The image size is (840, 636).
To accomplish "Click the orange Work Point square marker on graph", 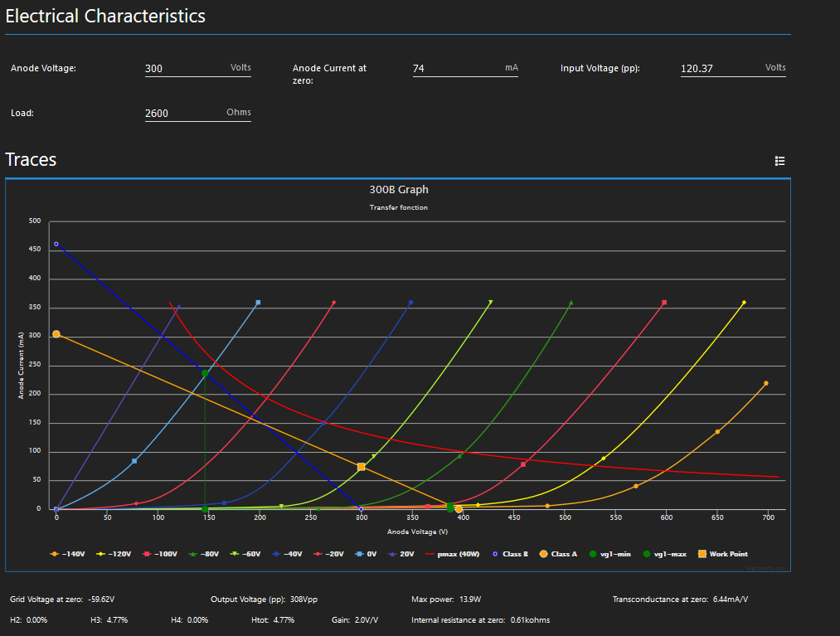I will (361, 467).
